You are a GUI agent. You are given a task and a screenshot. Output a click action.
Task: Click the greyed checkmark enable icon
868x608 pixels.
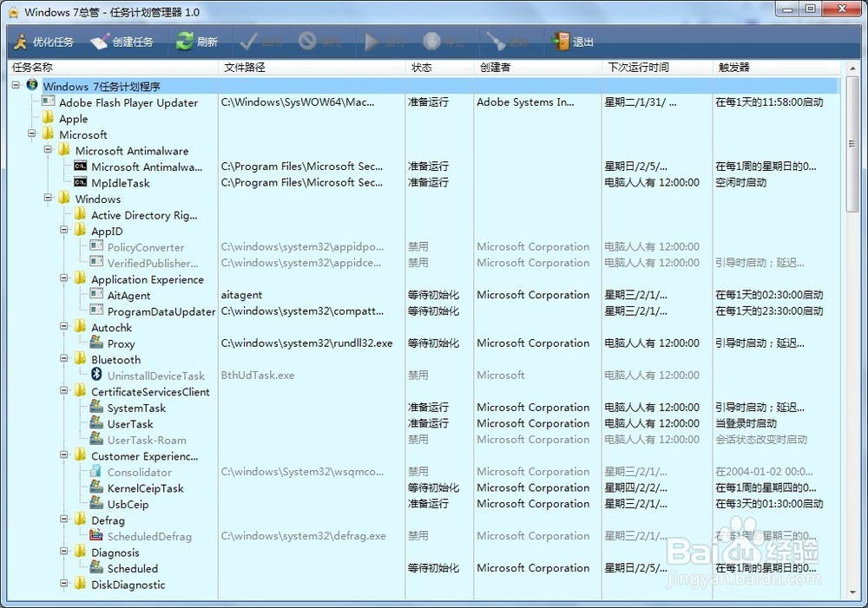[248, 42]
